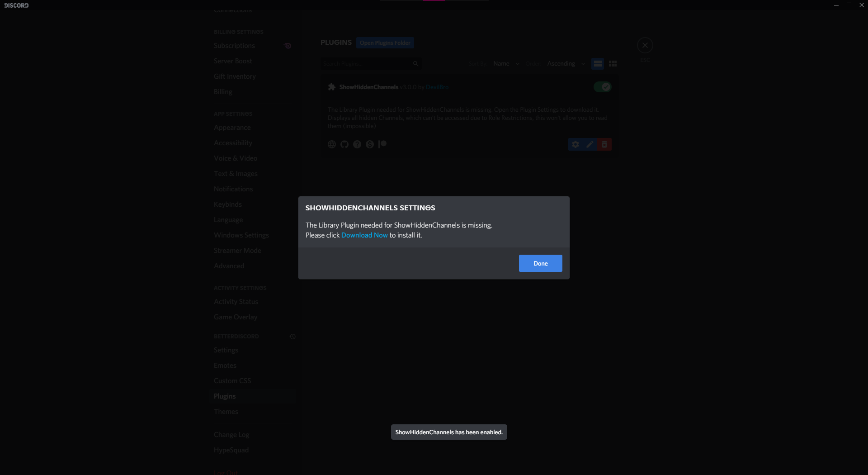Delete the plugin using trash icon
Screen dimensions: 868x475
[x=604, y=144]
